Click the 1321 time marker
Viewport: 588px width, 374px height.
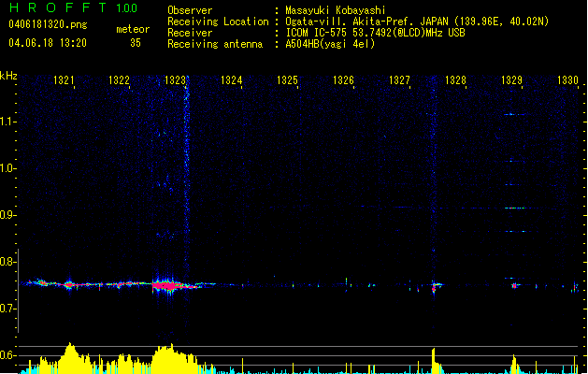pyautogui.click(x=64, y=80)
